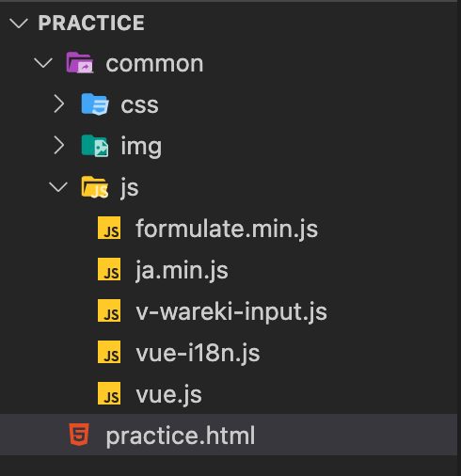Open vue-i18n.js file
Viewport: 461px width, 476px height.
click(198, 353)
